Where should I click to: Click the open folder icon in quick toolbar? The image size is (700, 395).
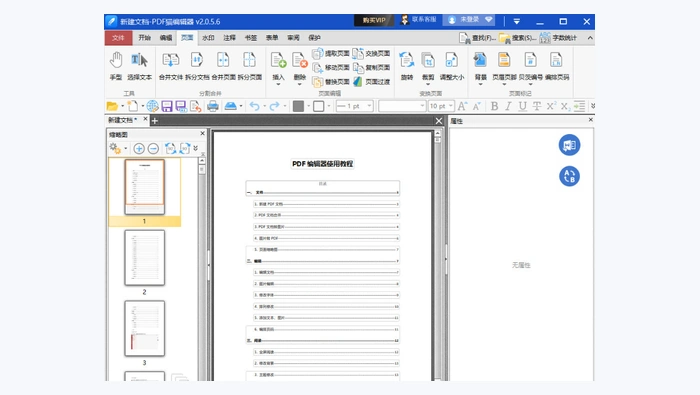click(x=112, y=106)
